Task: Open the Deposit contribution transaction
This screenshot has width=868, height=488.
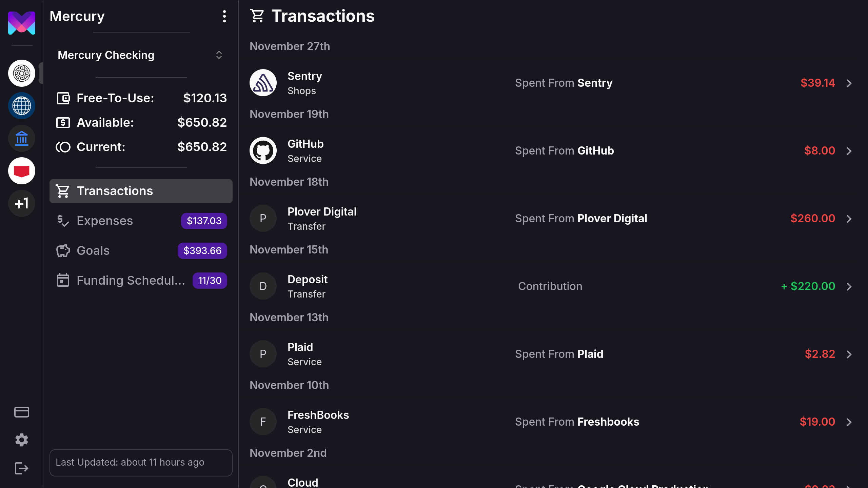Action: 552,286
